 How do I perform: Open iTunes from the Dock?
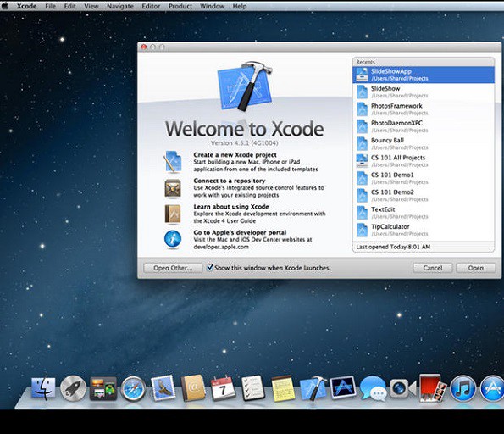[462, 388]
